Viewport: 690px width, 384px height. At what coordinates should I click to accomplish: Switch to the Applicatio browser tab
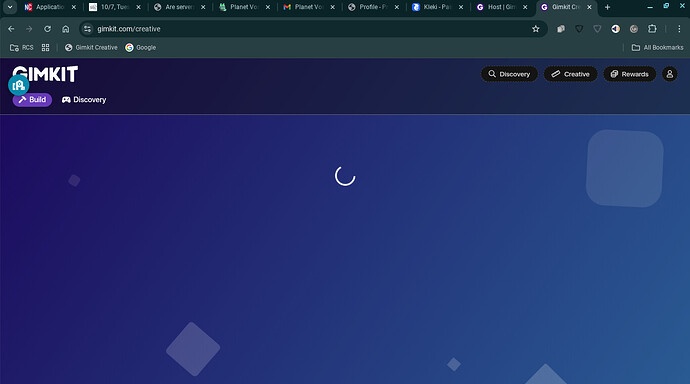coord(49,7)
